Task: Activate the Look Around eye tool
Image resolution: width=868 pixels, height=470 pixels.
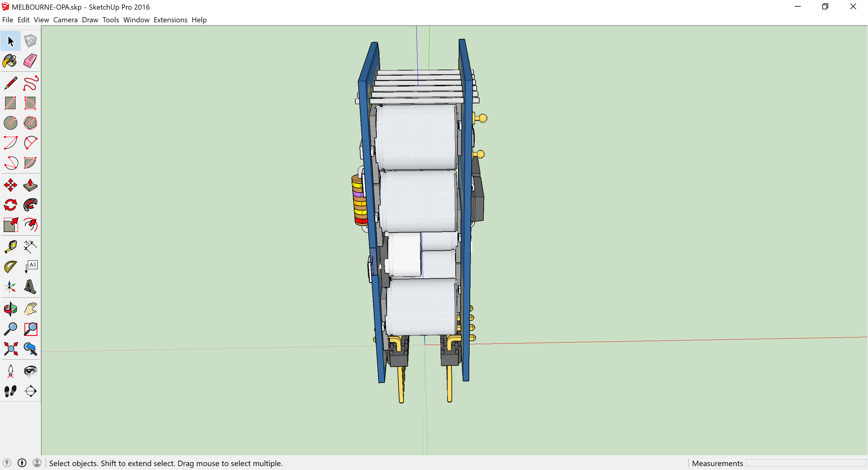Action: pos(30,371)
